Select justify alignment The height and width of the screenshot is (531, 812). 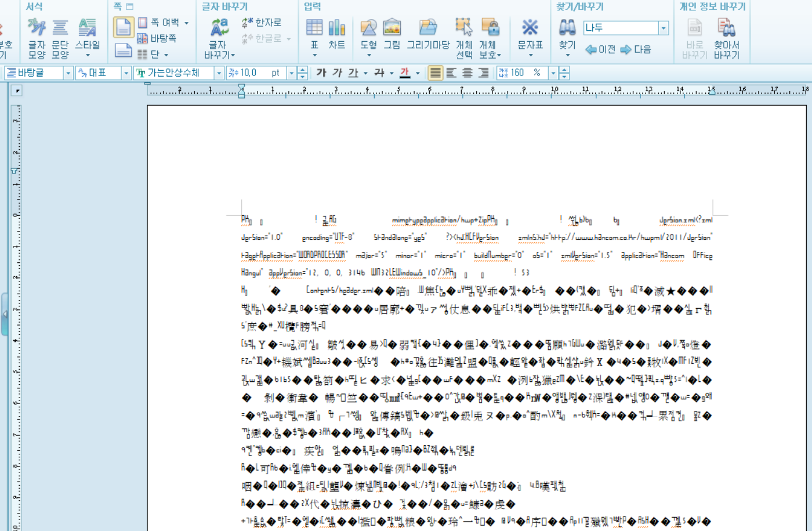435,73
